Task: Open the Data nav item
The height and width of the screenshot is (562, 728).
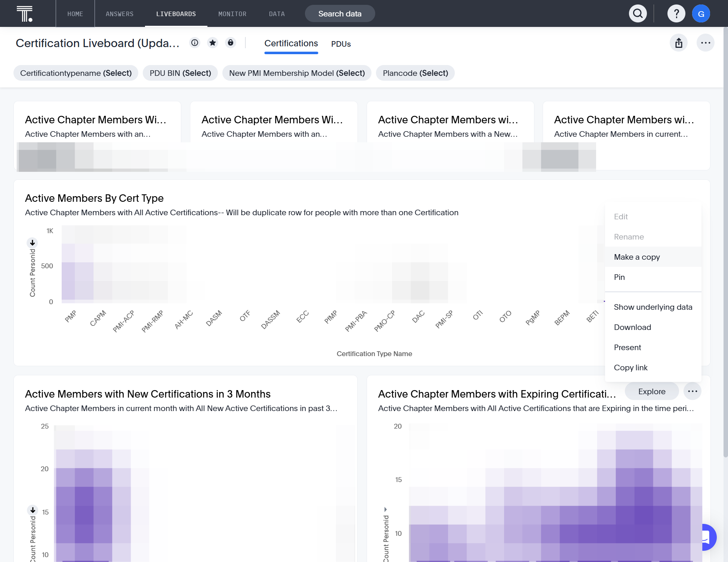Action: pyautogui.click(x=277, y=14)
